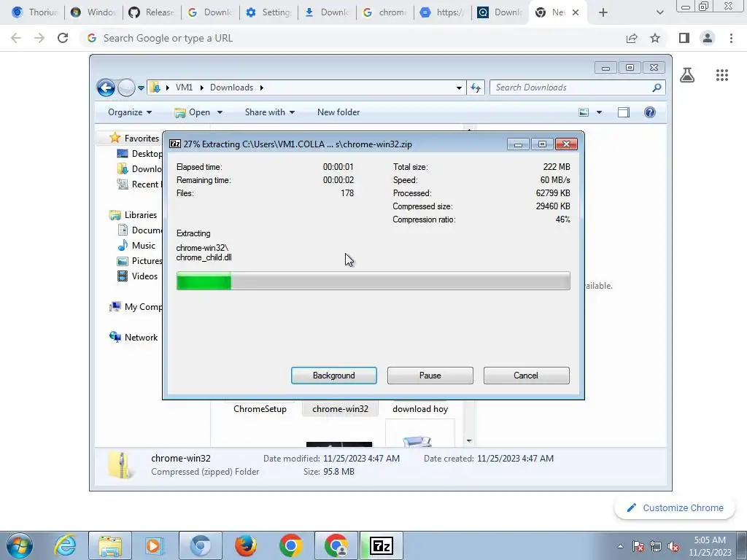Click VM1 in the Explorer address path
Screen dimensions: 747x560
click(184, 87)
